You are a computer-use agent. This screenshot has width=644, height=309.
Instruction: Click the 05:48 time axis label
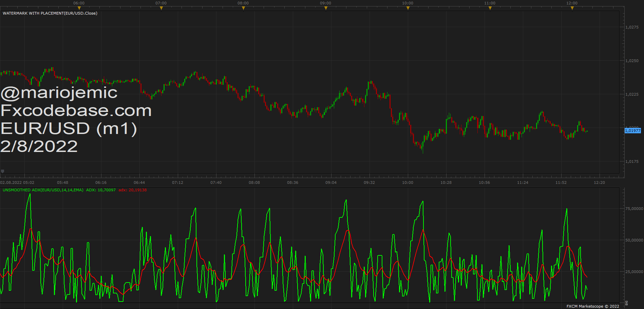(x=63, y=182)
